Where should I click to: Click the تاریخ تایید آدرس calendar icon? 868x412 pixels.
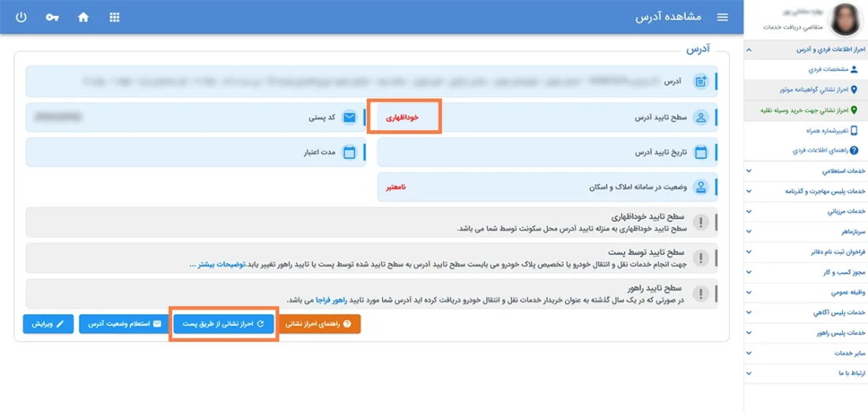coord(702,152)
